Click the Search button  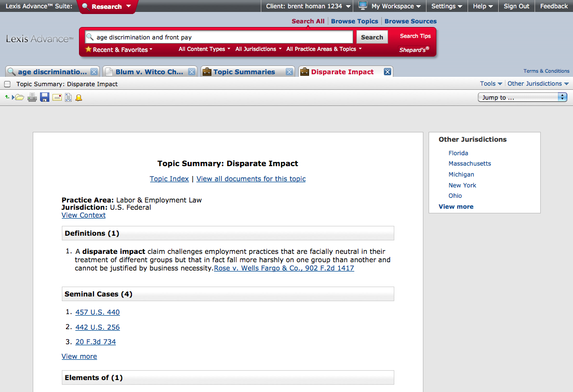tap(372, 37)
